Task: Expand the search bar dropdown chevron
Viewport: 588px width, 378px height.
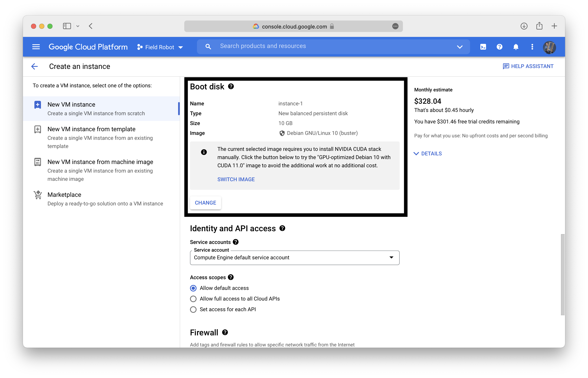Action: point(460,47)
